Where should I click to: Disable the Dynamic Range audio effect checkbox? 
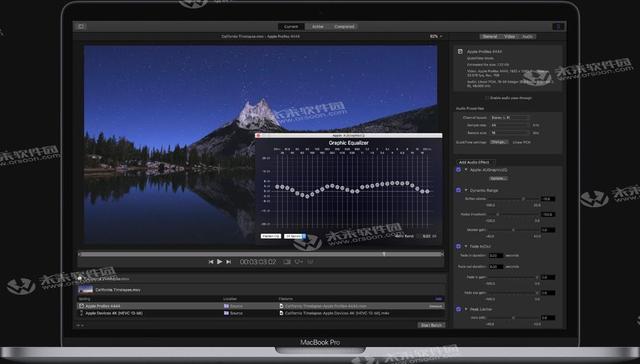coord(458,190)
